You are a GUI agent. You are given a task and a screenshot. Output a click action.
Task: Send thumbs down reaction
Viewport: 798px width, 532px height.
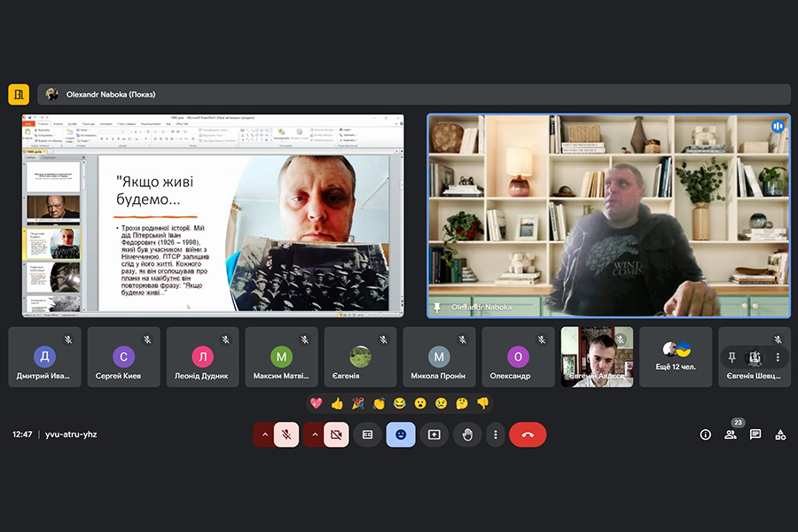click(x=483, y=403)
